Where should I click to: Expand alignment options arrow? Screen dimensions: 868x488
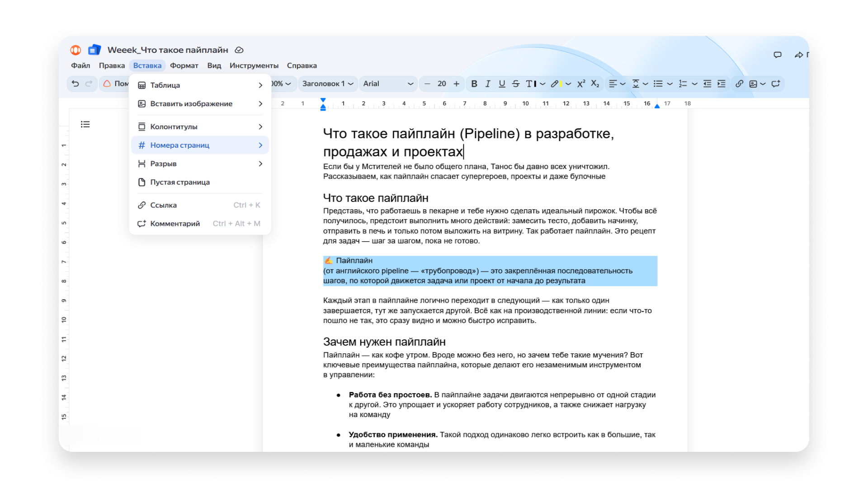pyautogui.click(x=623, y=84)
